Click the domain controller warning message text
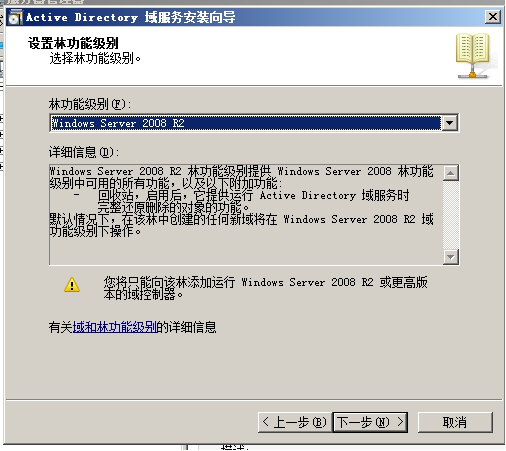This screenshot has width=506, height=451. pyautogui.click(x=265, y=288)
